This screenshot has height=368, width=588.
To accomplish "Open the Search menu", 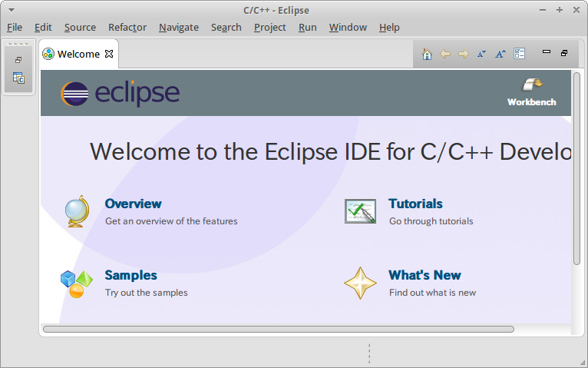I will click(226, 28).
